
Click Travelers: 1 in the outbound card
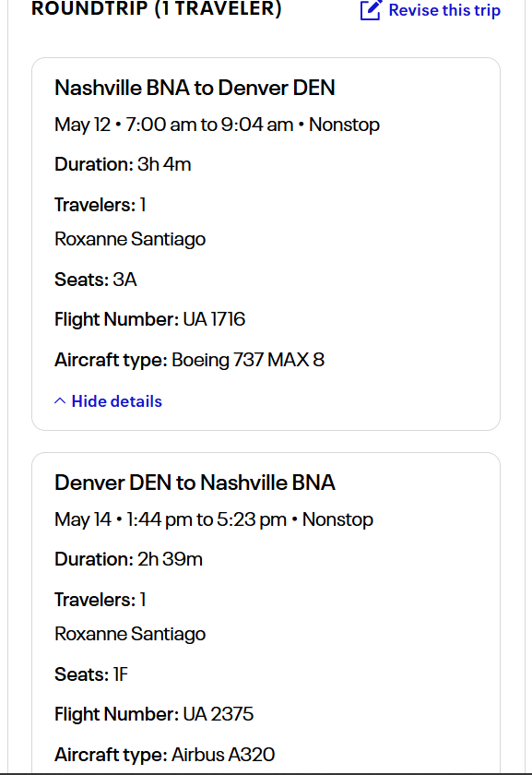(100, 205)
